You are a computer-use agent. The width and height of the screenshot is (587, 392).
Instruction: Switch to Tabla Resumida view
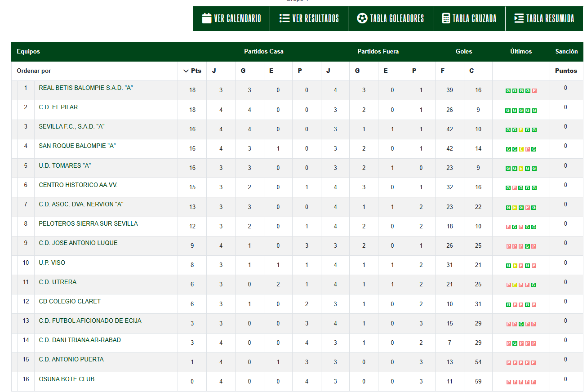[544, 18]
